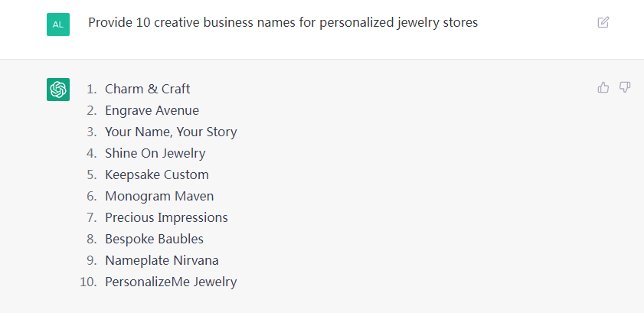Click on 'Nameplate Nirvana' text
The height and width of the screenshot is (313, 644).
tap(162, 260)
